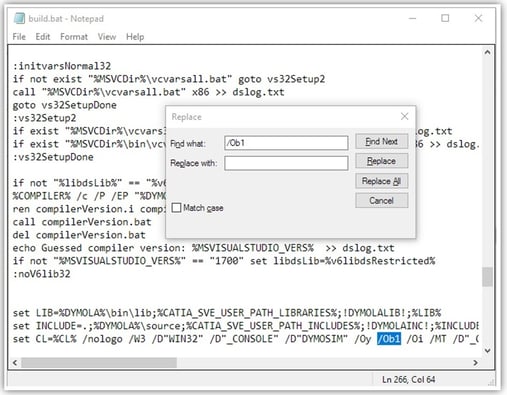Click the line 'goto vs32SetupDone'
Viewport: 507px width, 395px height.
65,105
